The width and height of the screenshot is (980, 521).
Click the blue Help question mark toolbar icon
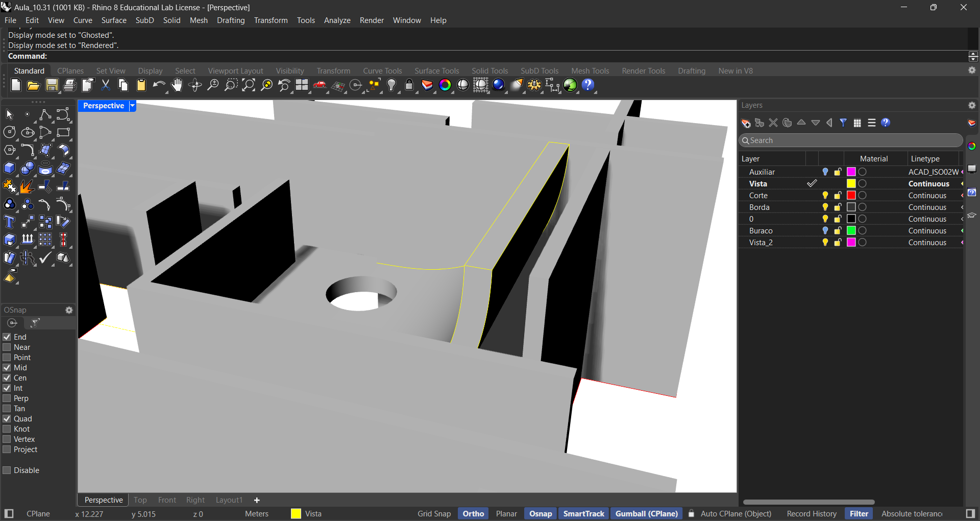click(x=588, y=85)
